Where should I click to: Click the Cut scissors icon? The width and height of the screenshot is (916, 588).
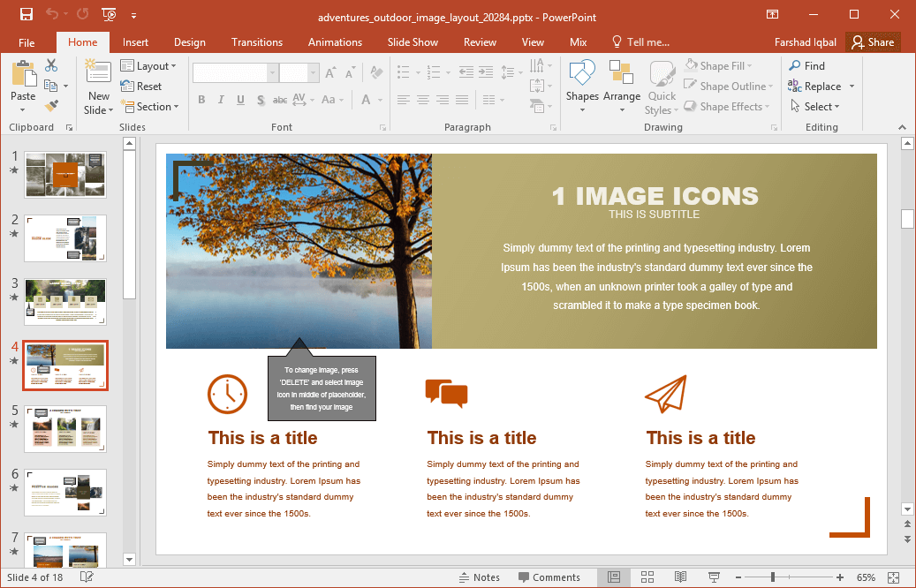[51, 65]
